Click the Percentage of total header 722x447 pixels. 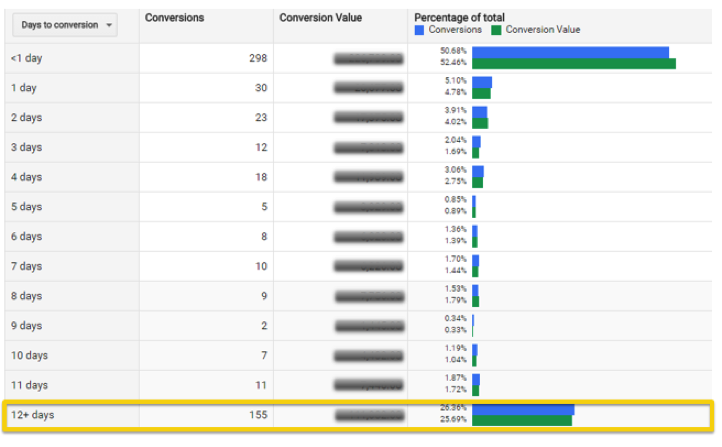pos(458,18)
